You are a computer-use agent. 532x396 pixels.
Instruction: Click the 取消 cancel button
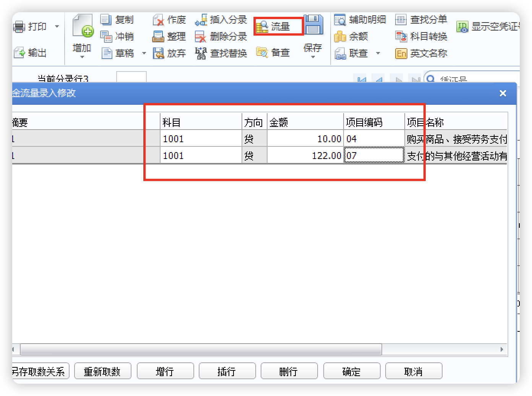pyautogui.click(x=414, y=371)
